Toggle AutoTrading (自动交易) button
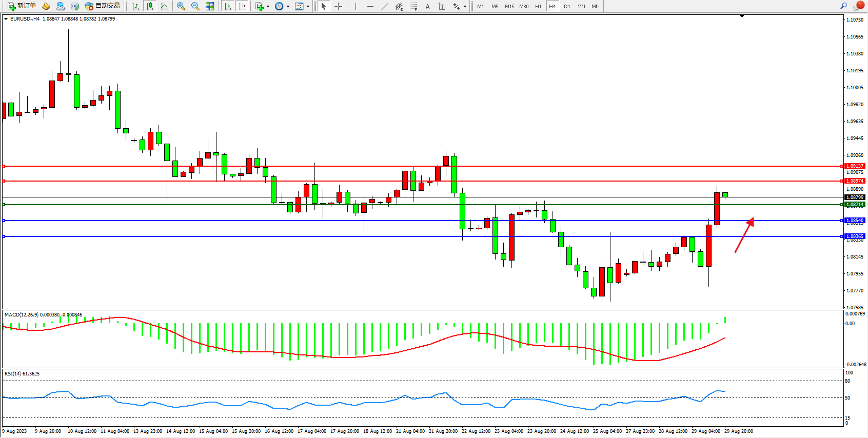 point(103,6)
